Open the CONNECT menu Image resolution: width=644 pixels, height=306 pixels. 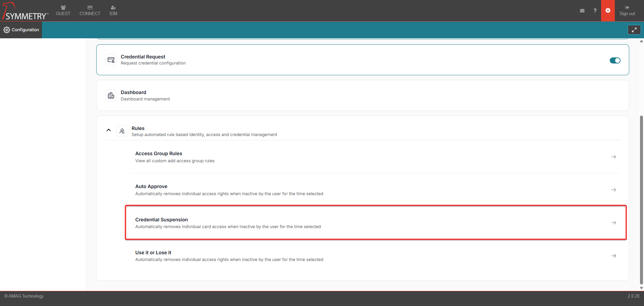(x=90, y=11)
